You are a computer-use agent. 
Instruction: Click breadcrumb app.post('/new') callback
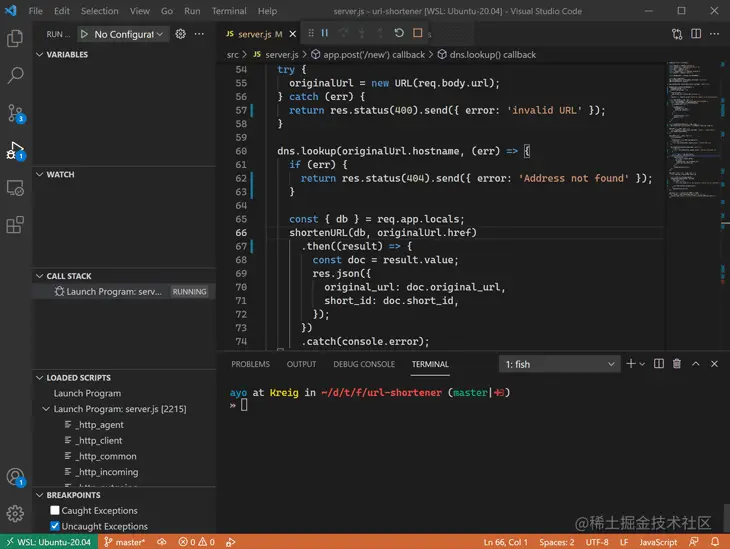374,54
